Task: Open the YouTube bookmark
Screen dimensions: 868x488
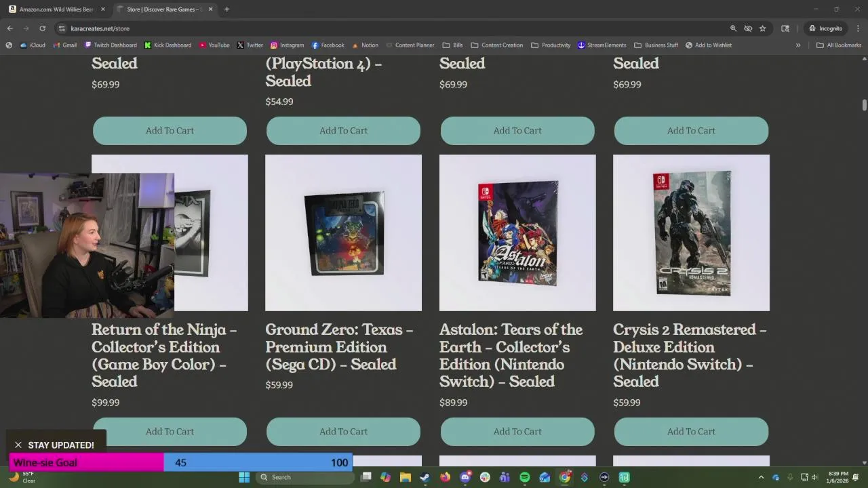Action: click(214, 45)
